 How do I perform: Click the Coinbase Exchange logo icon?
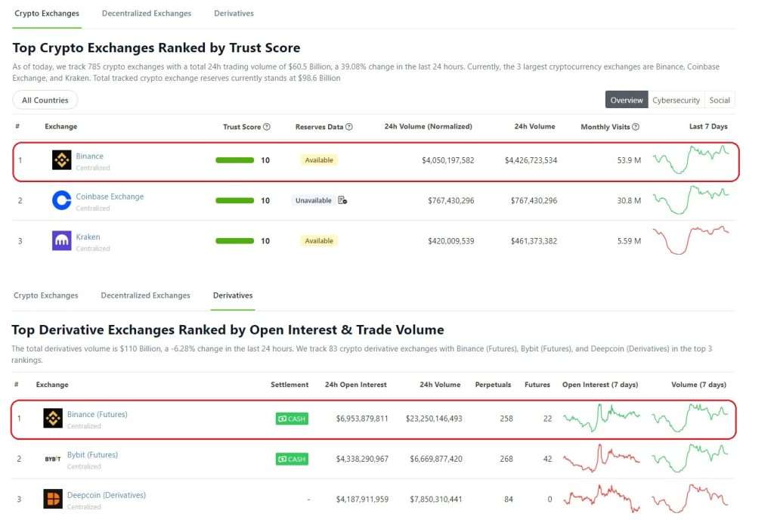62,200
